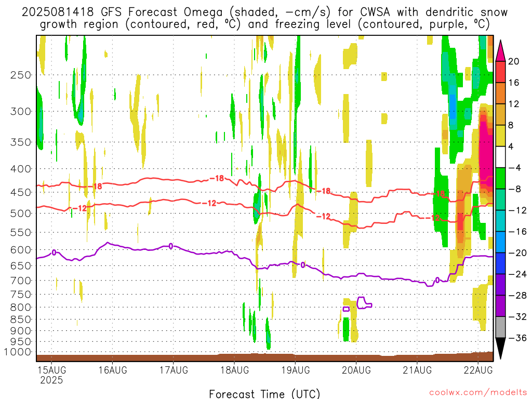Click the 21AUG date label
This screenshot has width=532, height=399.
tap(417, 370)
